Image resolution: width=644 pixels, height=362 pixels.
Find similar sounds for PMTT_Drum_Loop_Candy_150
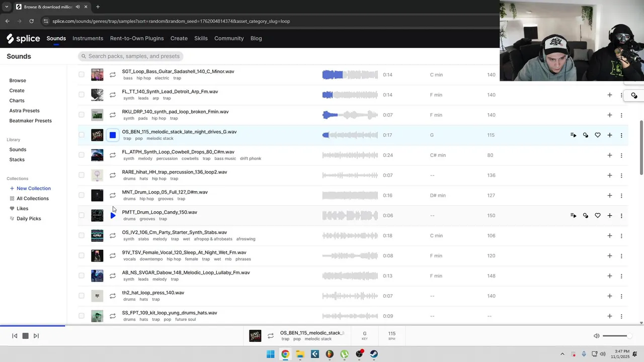[585, 215]
